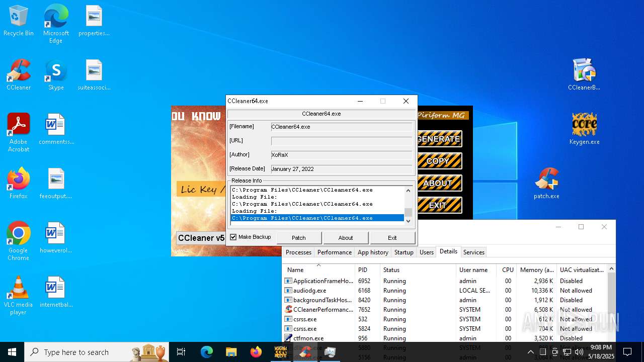The height and width of the screenshot is (362, 644).
Task: Switch to the App history tab
Action: click(373, 252)
